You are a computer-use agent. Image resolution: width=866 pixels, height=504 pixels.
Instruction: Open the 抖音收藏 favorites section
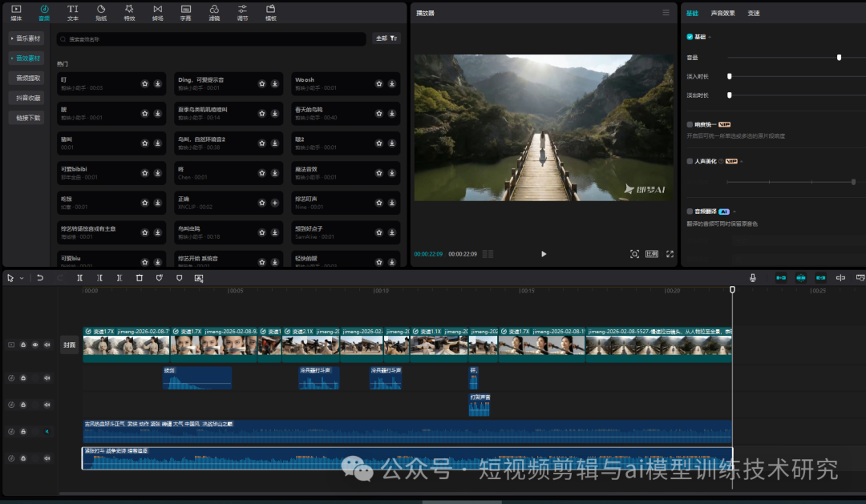click(26, 99)
